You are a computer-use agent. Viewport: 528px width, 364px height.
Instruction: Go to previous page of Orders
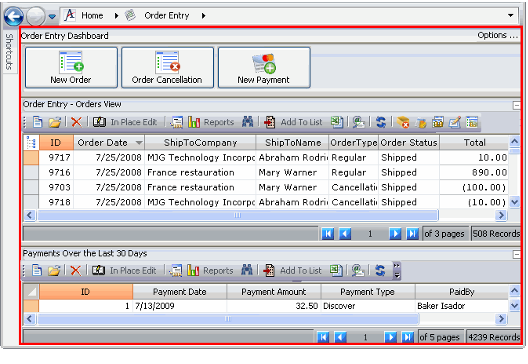(344, 233)
